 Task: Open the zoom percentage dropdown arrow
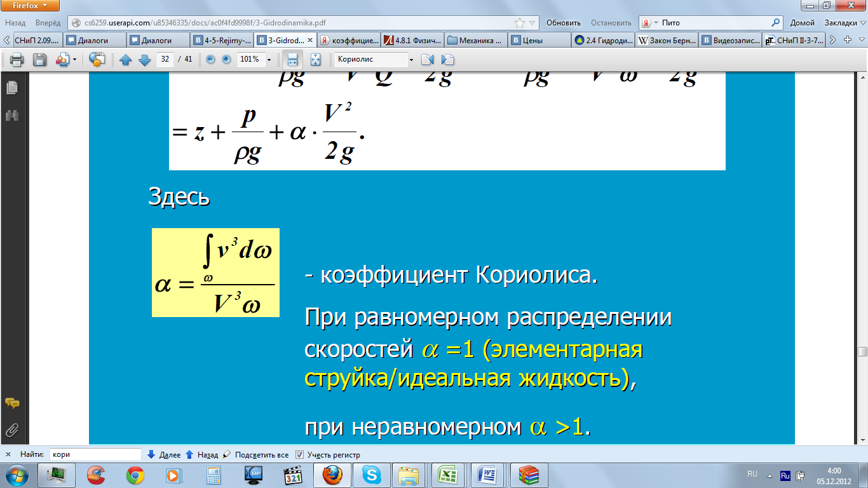pyautogui.click(x=269, y=59)
